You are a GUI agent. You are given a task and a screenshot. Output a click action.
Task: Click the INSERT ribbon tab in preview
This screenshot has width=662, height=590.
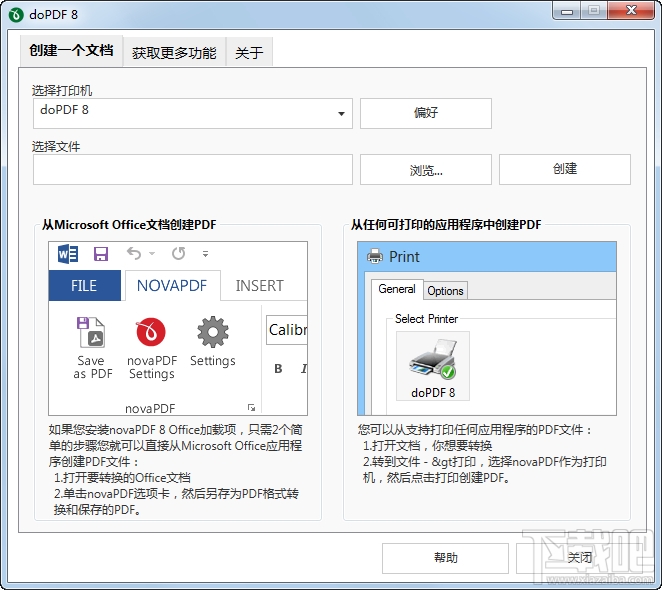click(259, 285)
